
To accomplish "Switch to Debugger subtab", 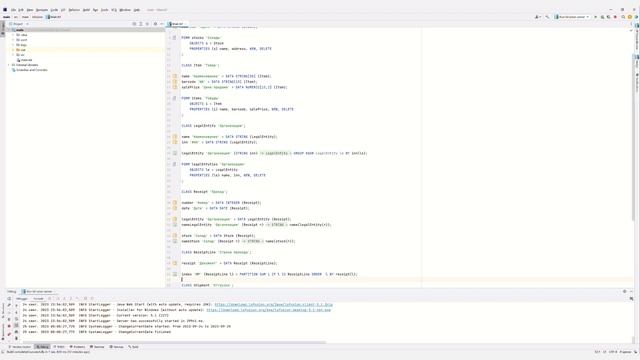I will coord(22,299).
